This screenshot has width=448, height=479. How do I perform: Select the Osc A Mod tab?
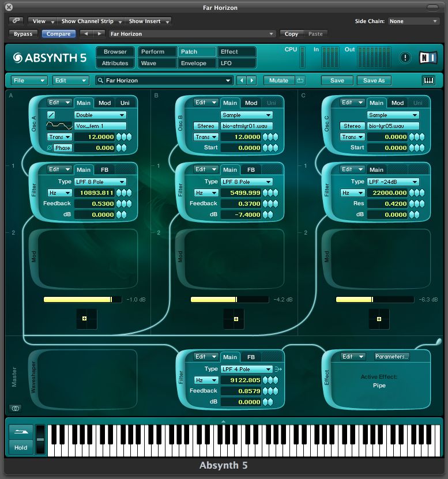click(104, 103)
